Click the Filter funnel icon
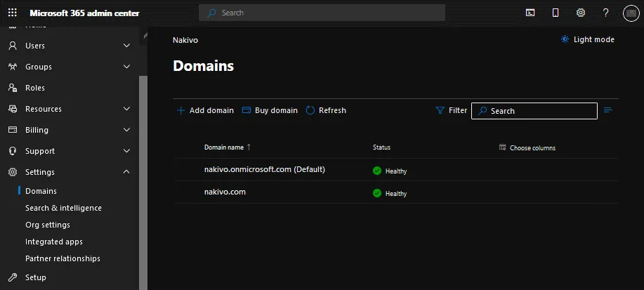 [x=440, y=110]
